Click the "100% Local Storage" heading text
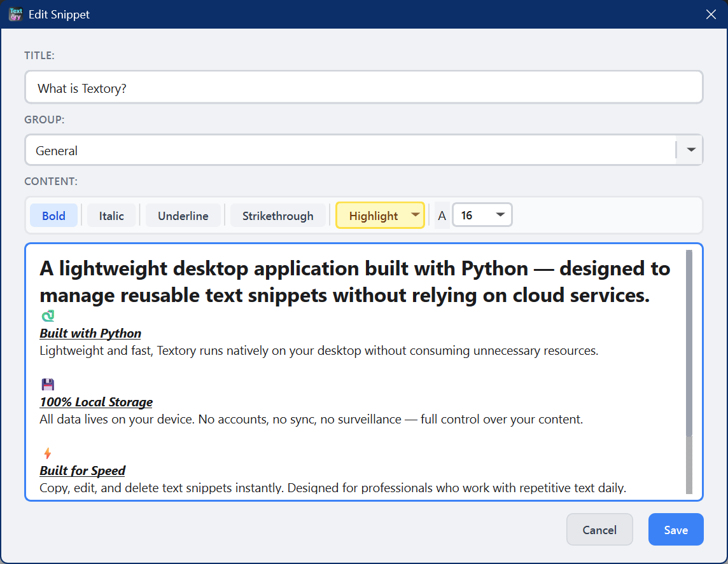This screenshot has width=728, height=564. [96, 402]
